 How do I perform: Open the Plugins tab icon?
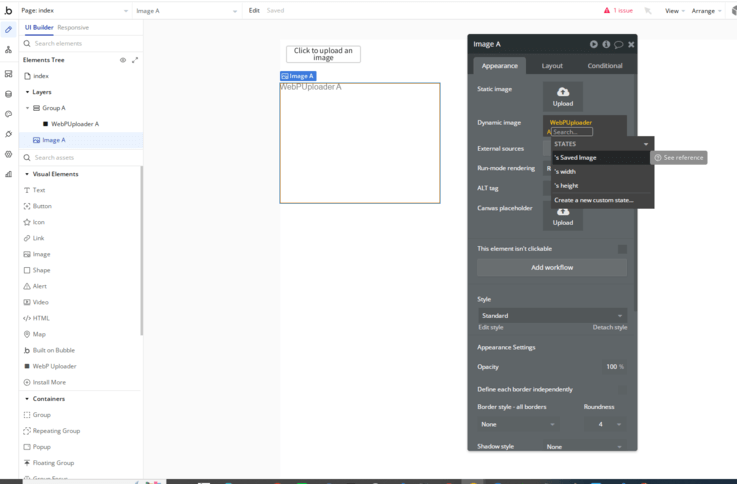(8, 134)
